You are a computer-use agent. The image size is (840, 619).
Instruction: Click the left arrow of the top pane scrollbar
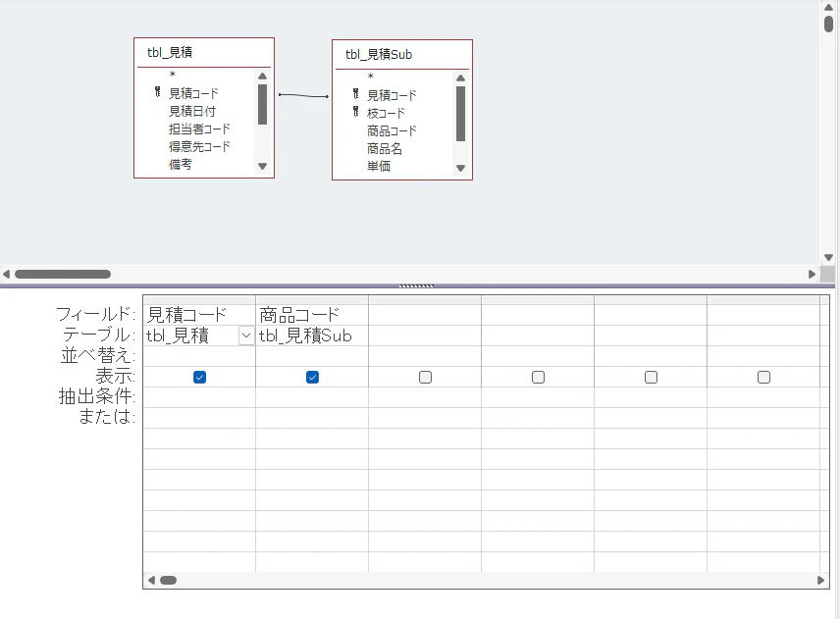[x=6, y=275]
